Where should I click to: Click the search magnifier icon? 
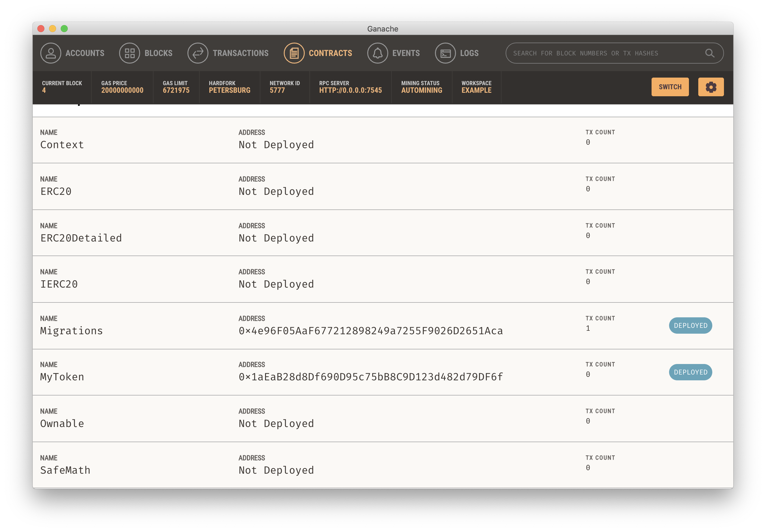coord(710,53)
